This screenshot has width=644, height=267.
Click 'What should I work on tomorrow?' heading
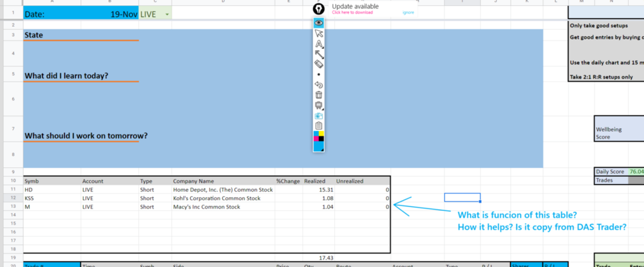click(86, 135)
